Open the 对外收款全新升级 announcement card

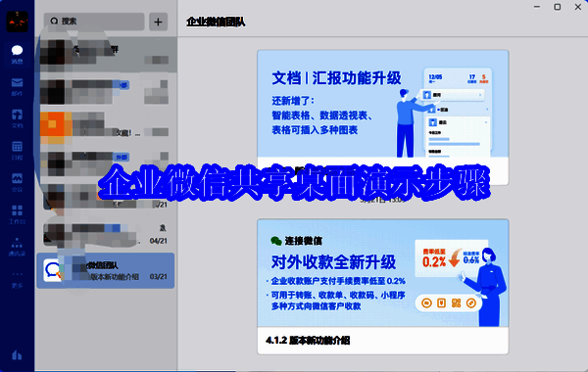tap(383, 287)
